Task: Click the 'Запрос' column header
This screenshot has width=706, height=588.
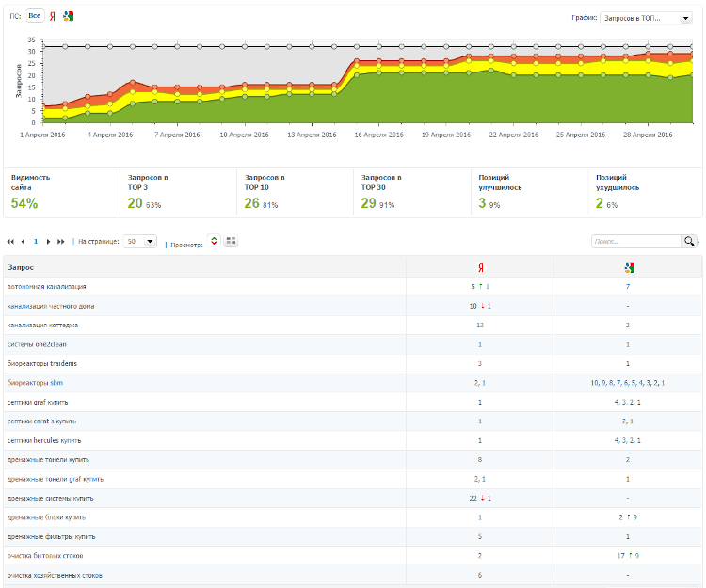Action: click(22, 267)
